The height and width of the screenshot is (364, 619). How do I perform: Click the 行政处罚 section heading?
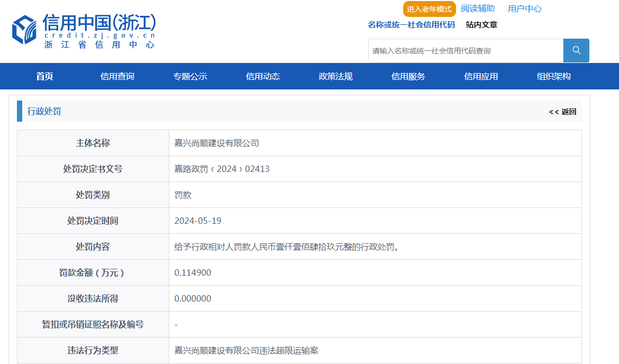pyautogui.click(x=44, y=112)
